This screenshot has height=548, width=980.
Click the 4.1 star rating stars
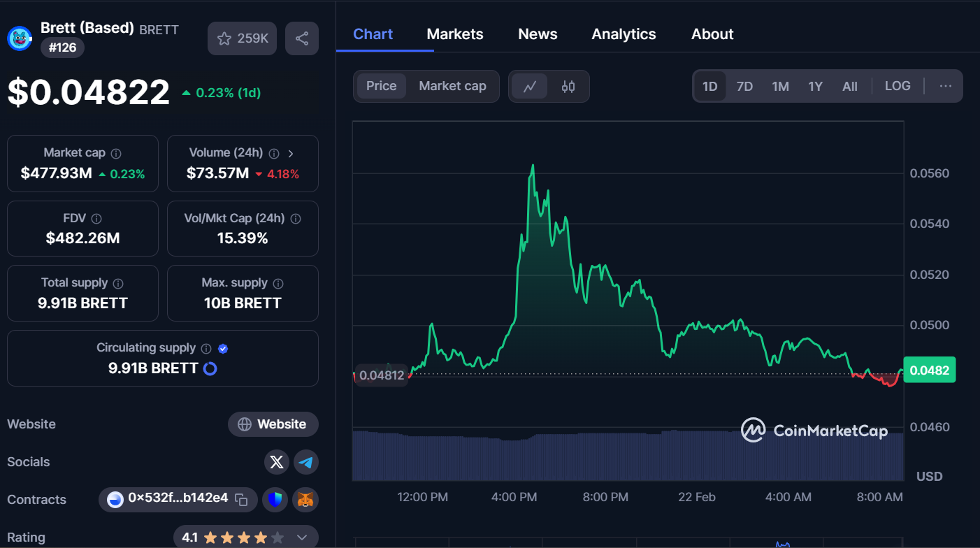[243, 538]
